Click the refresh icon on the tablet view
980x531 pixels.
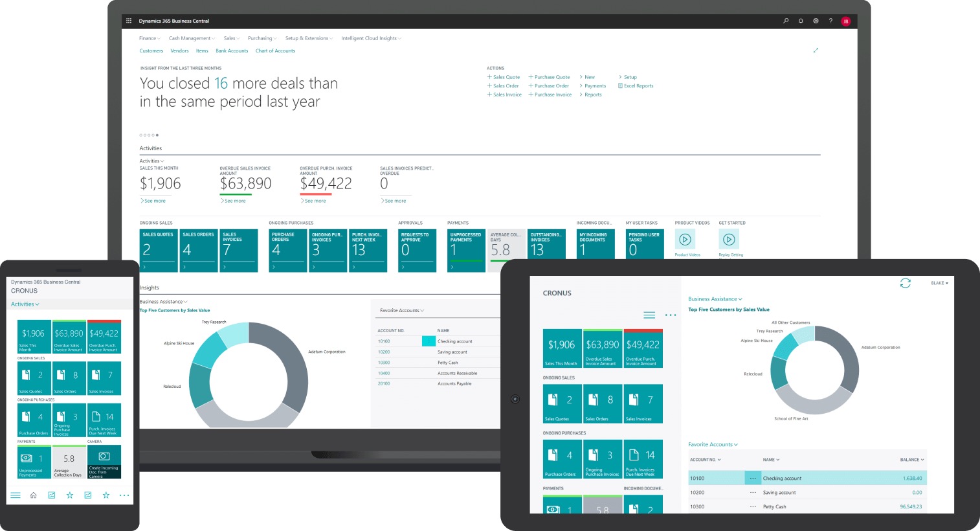tap(906, 283)
